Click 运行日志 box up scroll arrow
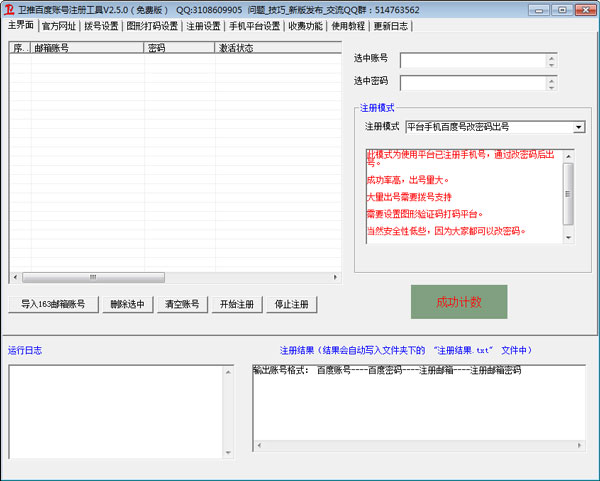The width and height of the screenshot is (600, 481). 228,372
